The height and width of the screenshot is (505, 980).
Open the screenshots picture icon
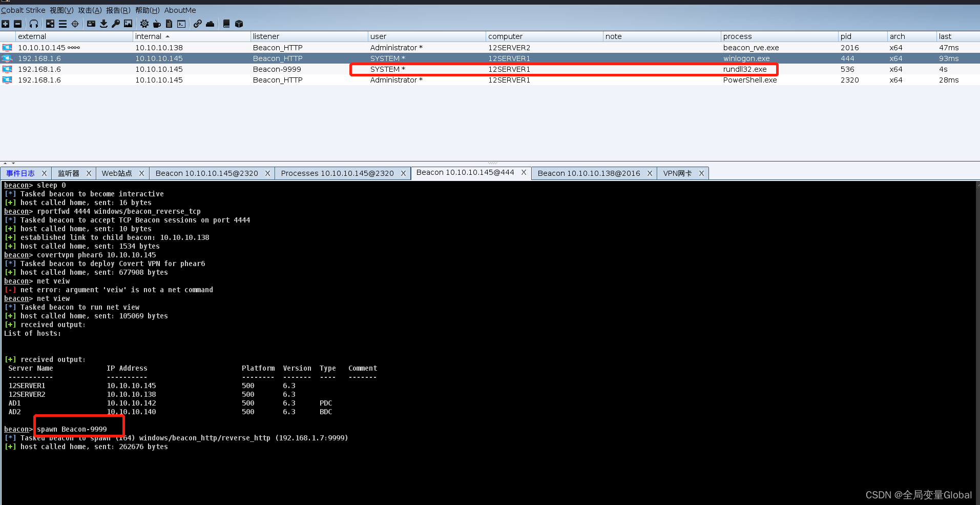point(128,24)
